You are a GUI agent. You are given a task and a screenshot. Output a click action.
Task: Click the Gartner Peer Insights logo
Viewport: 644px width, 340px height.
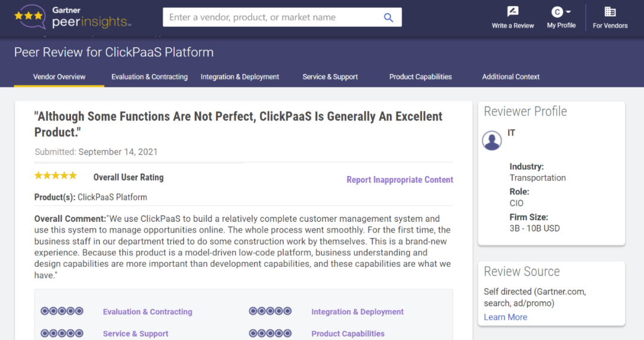pos(73,17)
